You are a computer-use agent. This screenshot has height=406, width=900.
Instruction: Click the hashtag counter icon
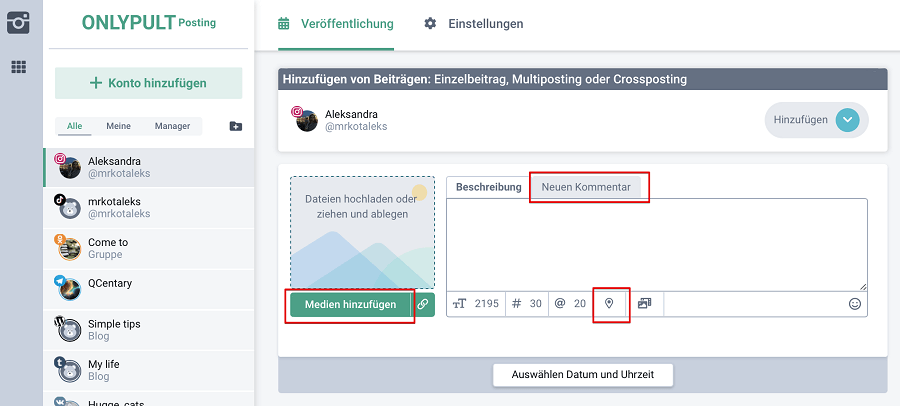(517, 304)
